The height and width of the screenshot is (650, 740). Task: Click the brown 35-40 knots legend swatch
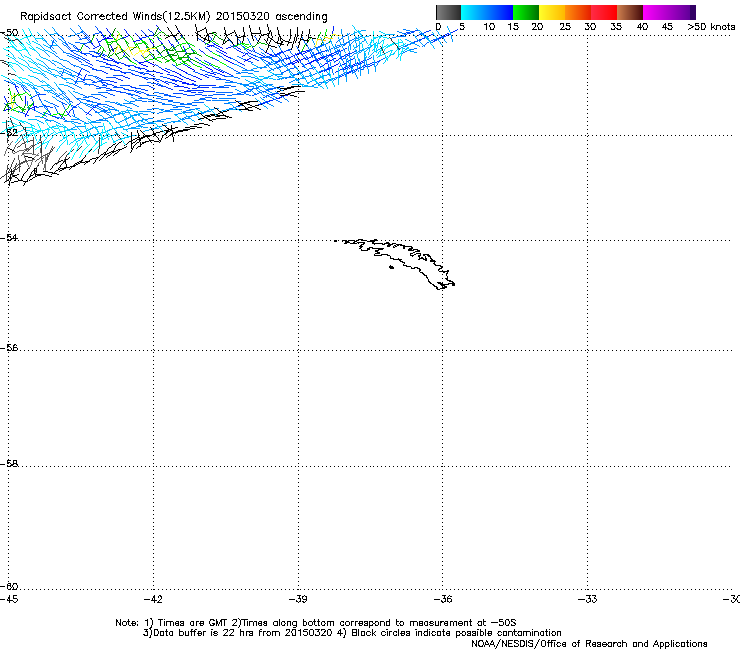630,12
